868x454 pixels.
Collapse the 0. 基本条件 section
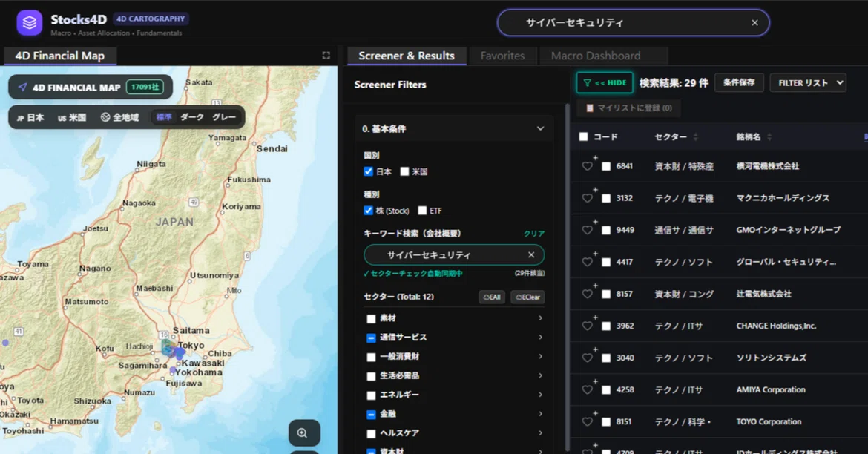(540, 128)
